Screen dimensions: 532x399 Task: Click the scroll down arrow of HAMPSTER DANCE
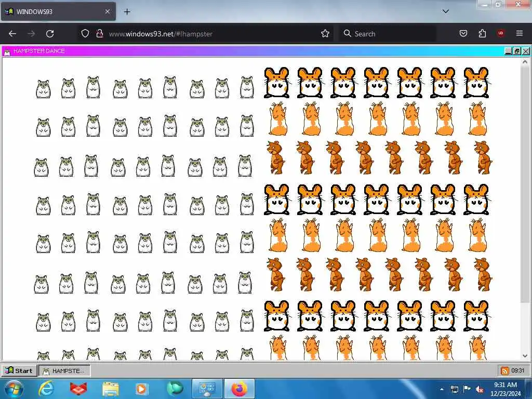point(525,356)
